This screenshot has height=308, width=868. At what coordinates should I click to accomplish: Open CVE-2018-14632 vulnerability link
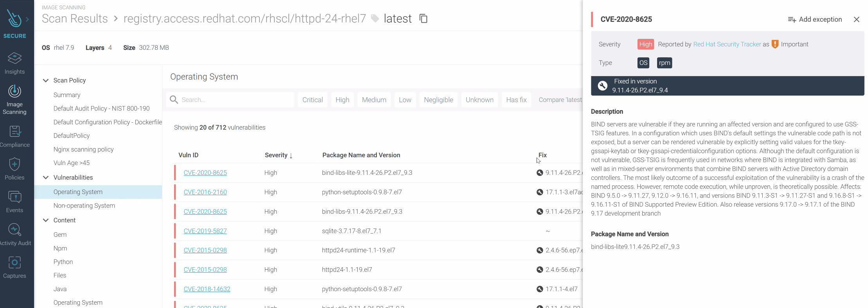click(x=207, y=289)
